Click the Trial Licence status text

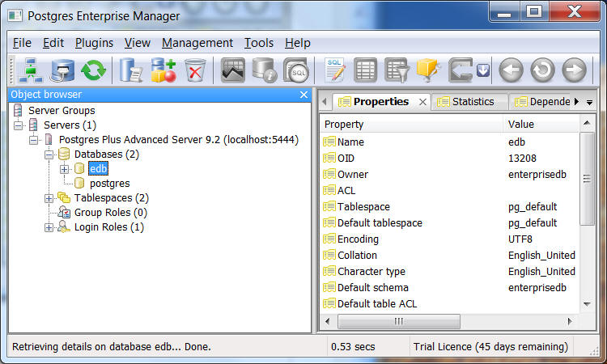pyautogui.click(x=490, y=346)
